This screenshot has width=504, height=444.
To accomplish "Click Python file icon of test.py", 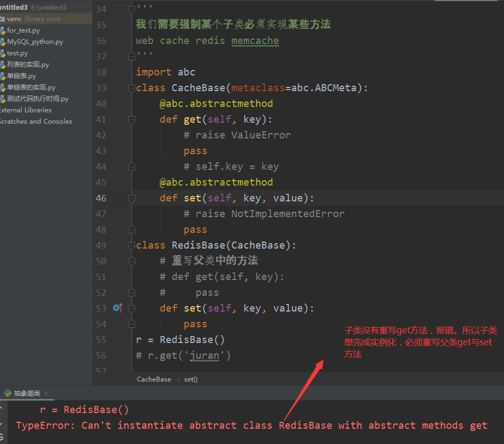I will click(x=3, y=53).
